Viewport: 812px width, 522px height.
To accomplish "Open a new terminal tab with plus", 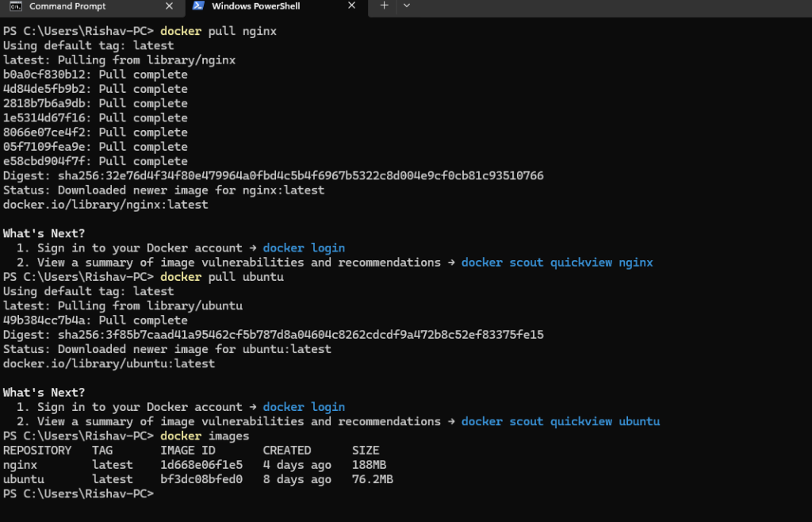I will tap(384, 6).
